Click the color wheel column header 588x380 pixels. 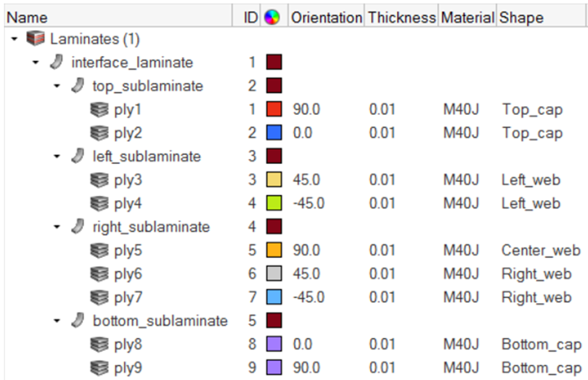coord(272,18)
